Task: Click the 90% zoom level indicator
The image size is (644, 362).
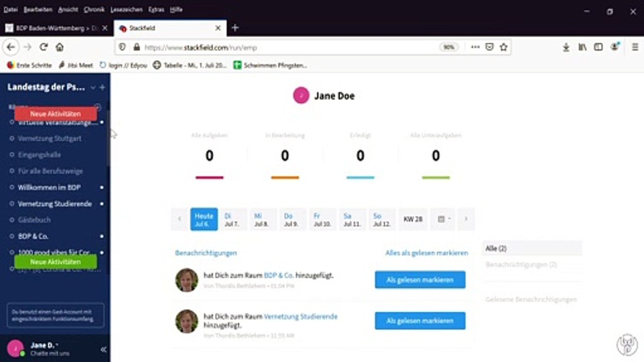Action: coord(448,47)
